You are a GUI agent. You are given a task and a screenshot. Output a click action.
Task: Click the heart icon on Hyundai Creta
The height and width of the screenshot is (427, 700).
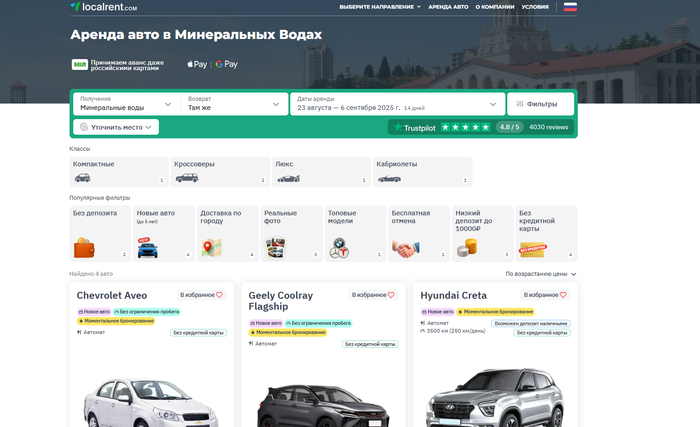click(x=563, y=295)
